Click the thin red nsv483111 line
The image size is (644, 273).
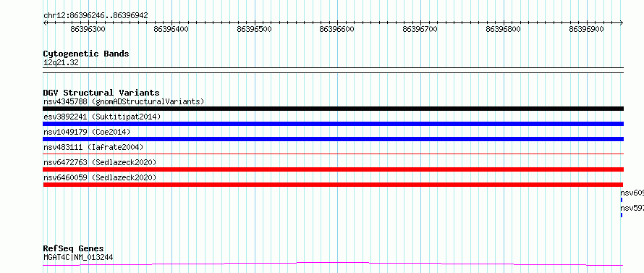(333, 154)
